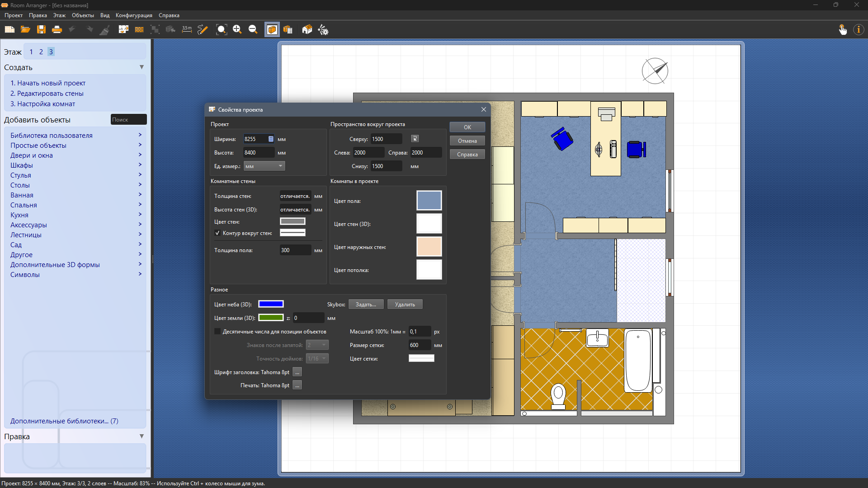Enable Десятичные числа для позиции объектов checkbox

(x=217, y=332)
